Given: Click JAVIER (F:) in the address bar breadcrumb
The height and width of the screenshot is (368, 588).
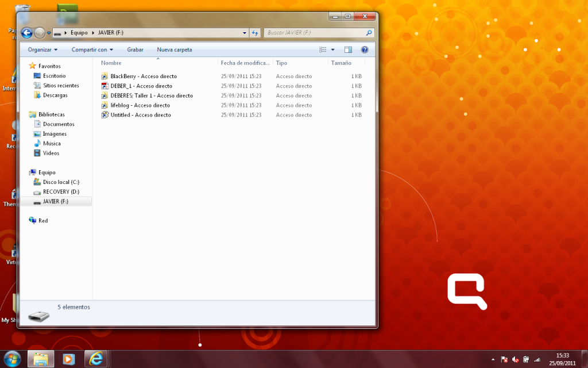Looking at the screenshot, I should (111, 33).
